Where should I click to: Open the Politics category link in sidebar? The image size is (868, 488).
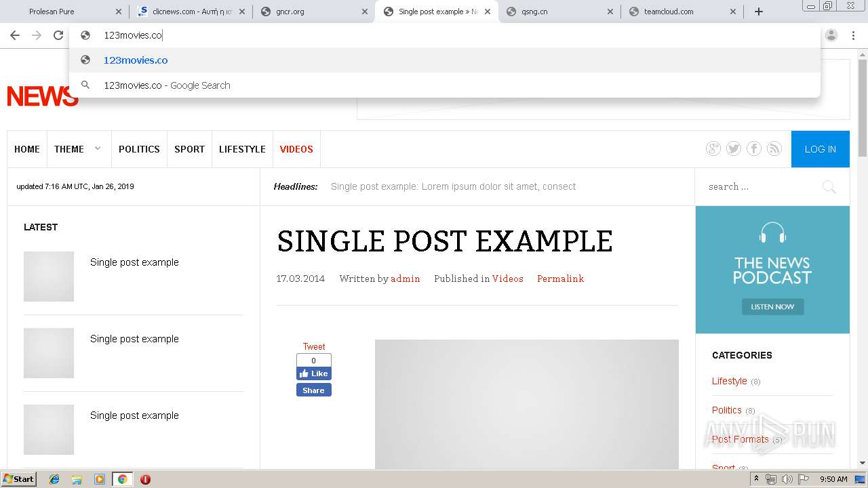coord(727,410)
